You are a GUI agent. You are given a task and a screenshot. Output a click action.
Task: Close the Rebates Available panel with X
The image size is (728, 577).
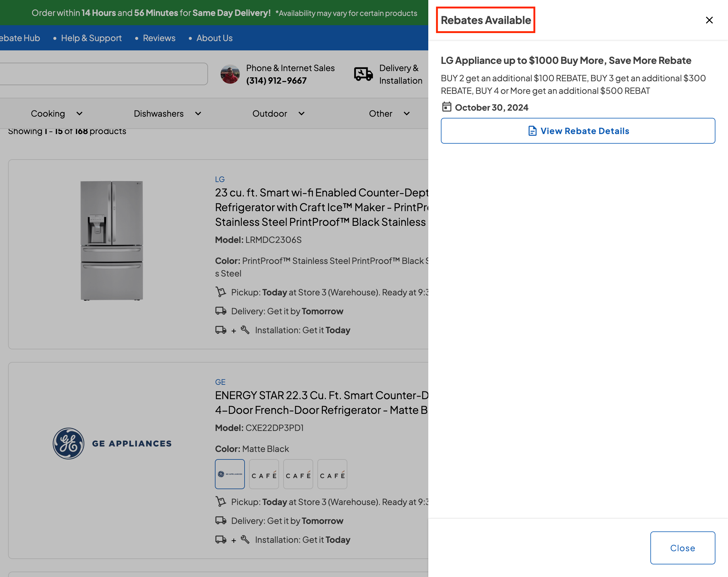pos(709,20)
